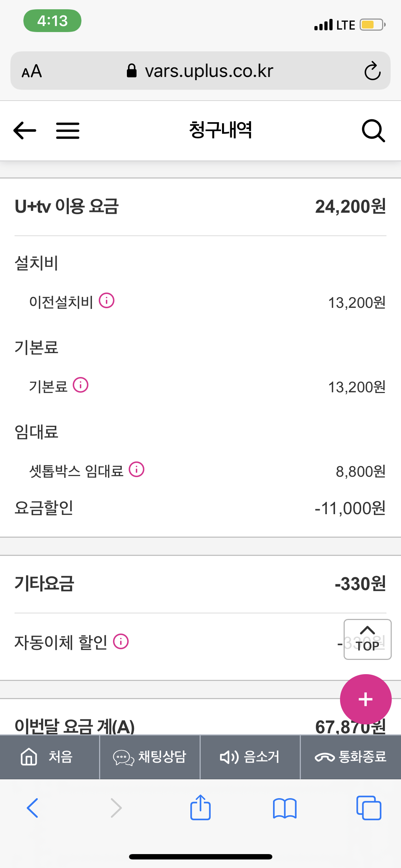This screenshot has height=868, width=401.
Task: Open Safari bookmarks
Action: click(284, 808)
